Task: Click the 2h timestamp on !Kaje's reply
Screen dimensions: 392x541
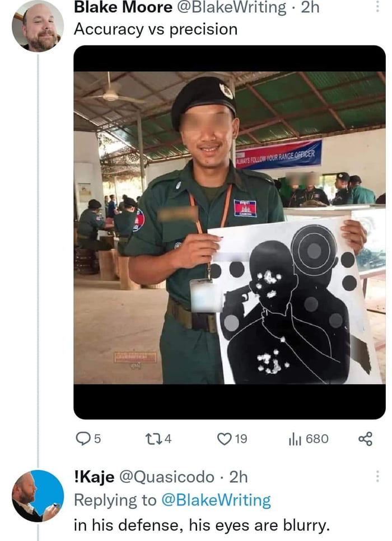Action: pos(238,477)
